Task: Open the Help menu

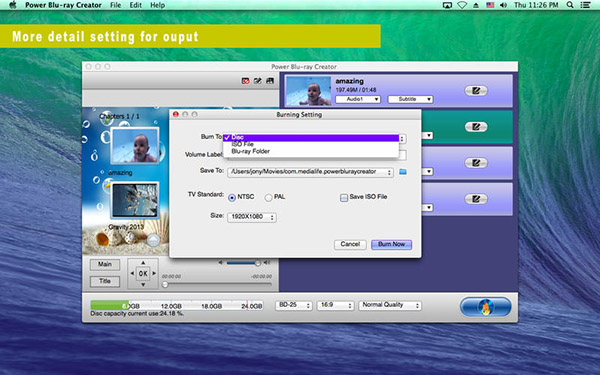Action: [158, 5]
